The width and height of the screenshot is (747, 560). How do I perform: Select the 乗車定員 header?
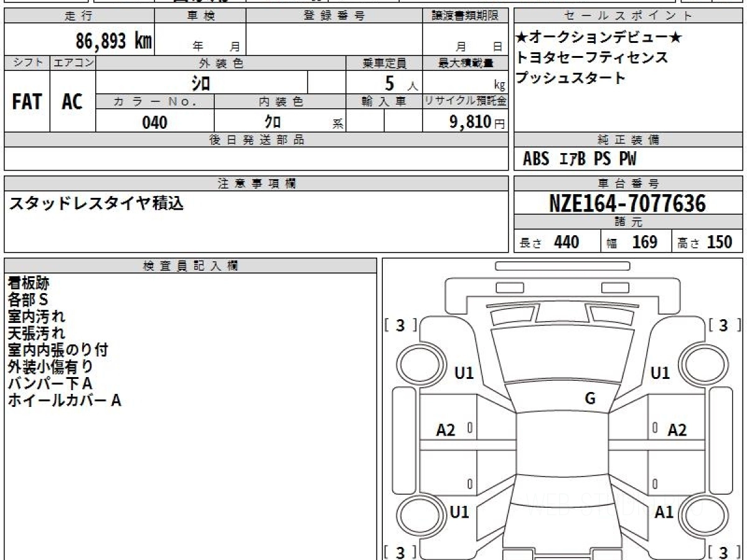coord(384,63)
